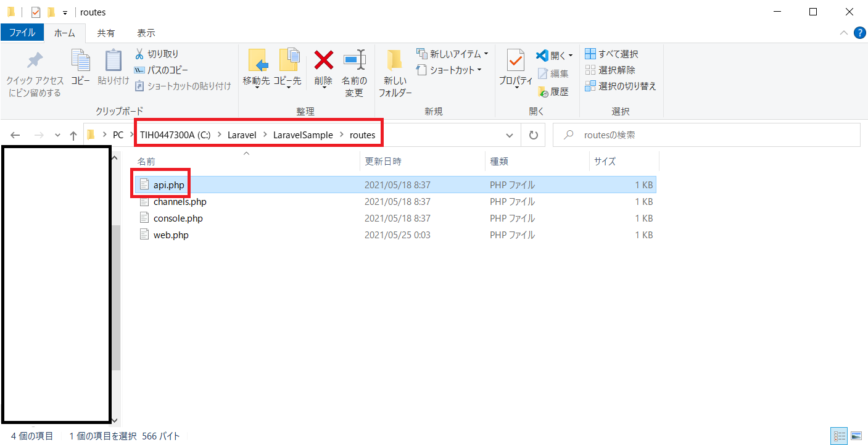The image size is (868, 445).
Task: Click routes in address breadcrumb
Action: click(362, 135)
